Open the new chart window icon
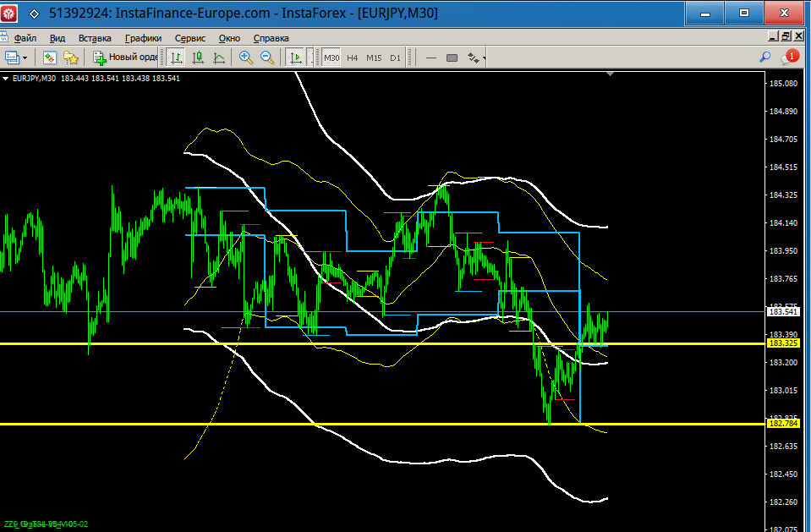The image size is (811, 532). coord(11,58)
